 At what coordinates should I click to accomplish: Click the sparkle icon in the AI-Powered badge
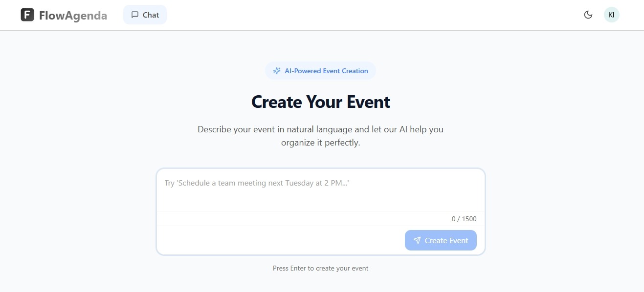tap(277, 71)
